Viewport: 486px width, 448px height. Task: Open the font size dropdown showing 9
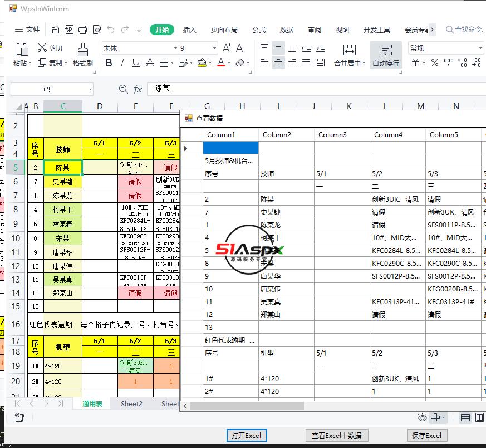214,48
